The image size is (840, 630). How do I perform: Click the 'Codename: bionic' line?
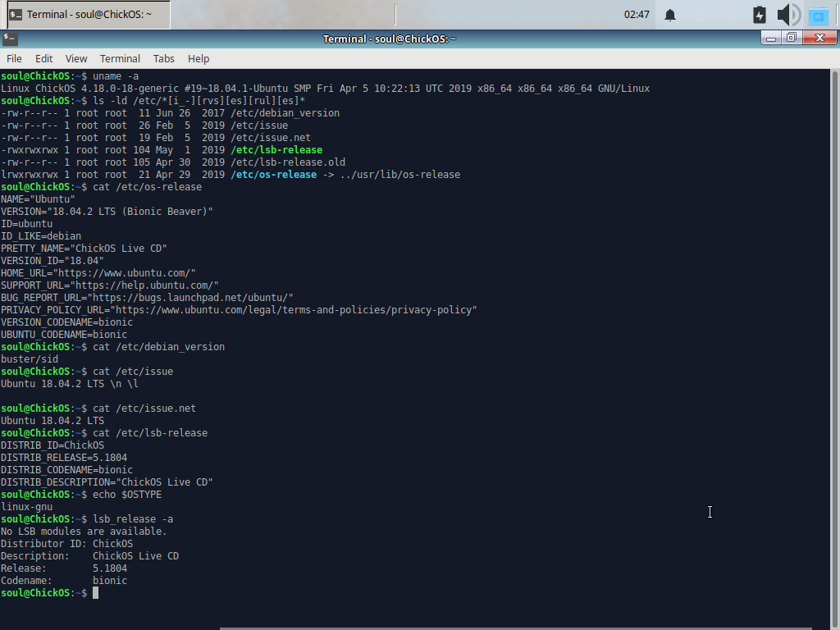[64, 581]
